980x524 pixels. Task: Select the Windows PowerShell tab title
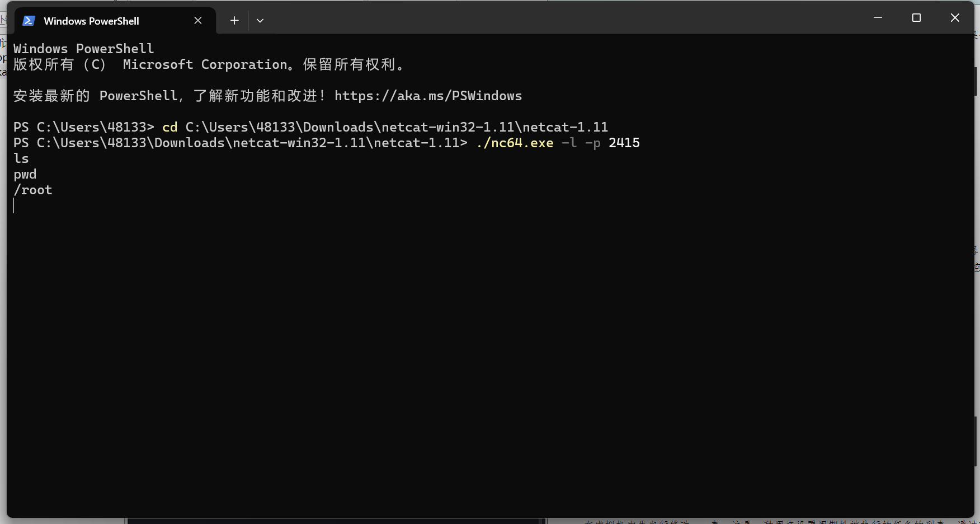click(x=91, y=21)
